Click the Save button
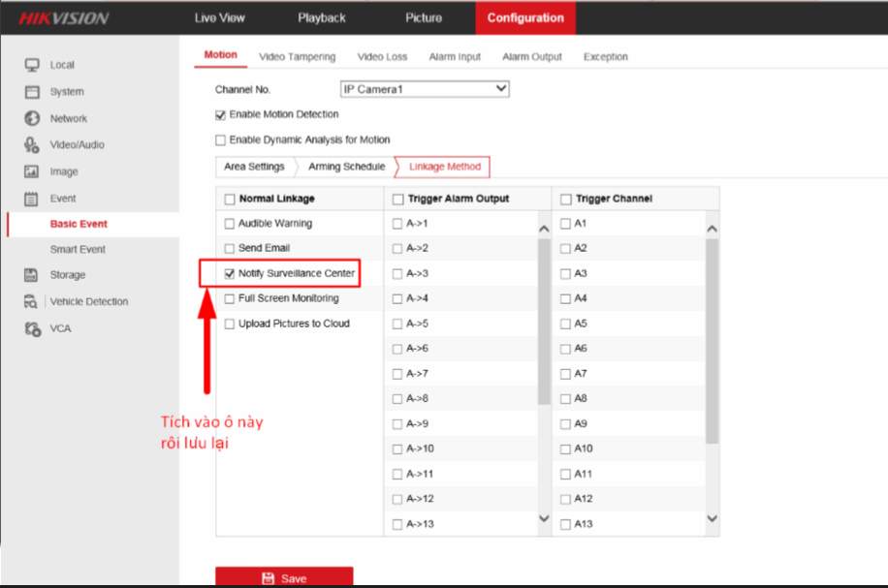This screenshot has height=588, width=888. click(284, 577)
